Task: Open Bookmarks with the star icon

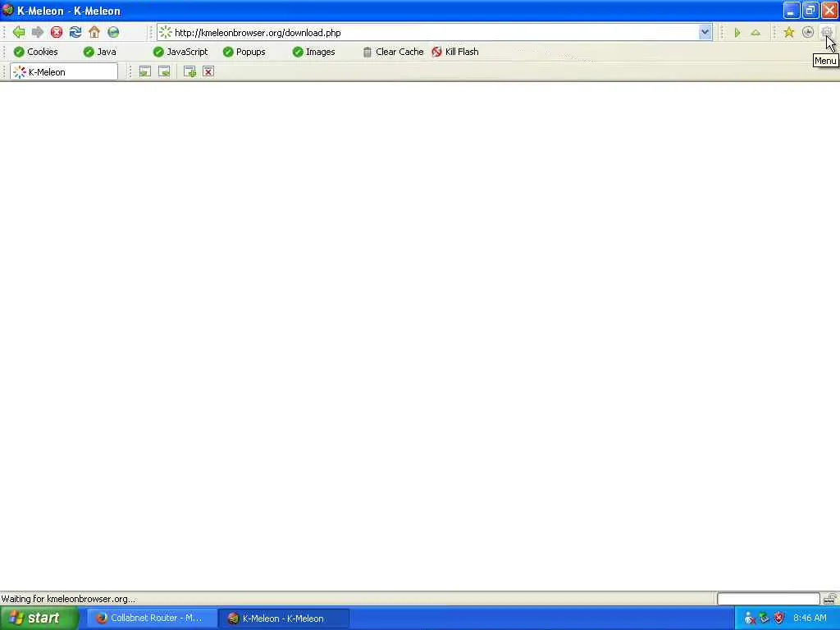Action: pyautogui.click(x=788, y=33)
